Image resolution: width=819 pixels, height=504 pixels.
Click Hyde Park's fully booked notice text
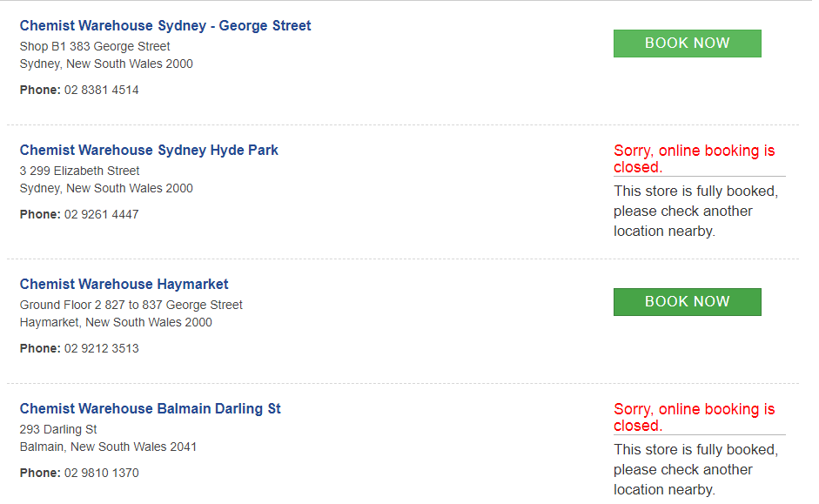point(695,212)
